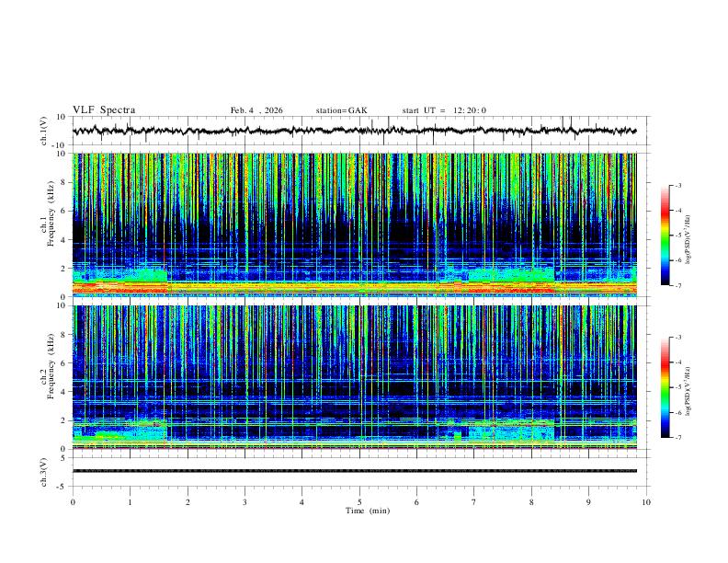Click the ch.1 color bar "log(PSD)(V²/Hz)" caption
Image resolution: width=728 pixels, height=563 pixels.
coord(688,239)
